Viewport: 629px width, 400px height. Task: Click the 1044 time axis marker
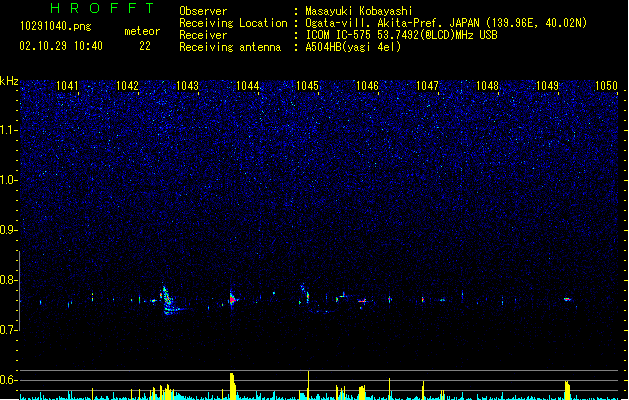click(x=248, y=85)
